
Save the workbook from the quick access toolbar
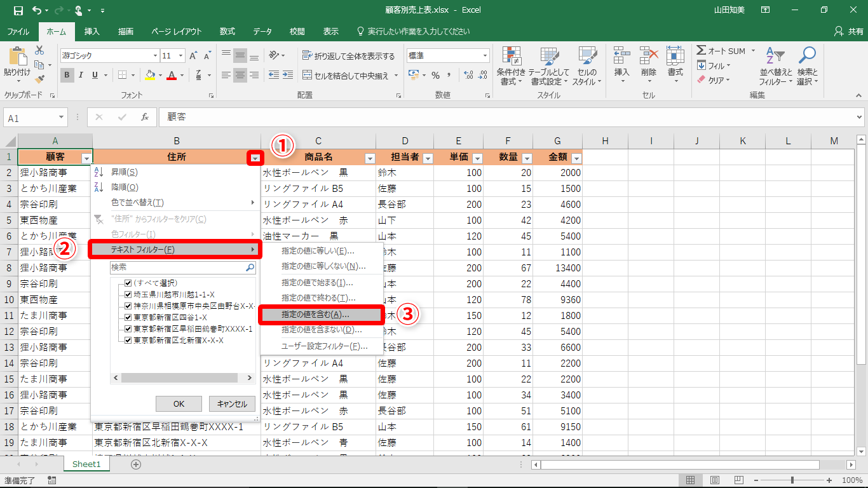coord(18,10)
